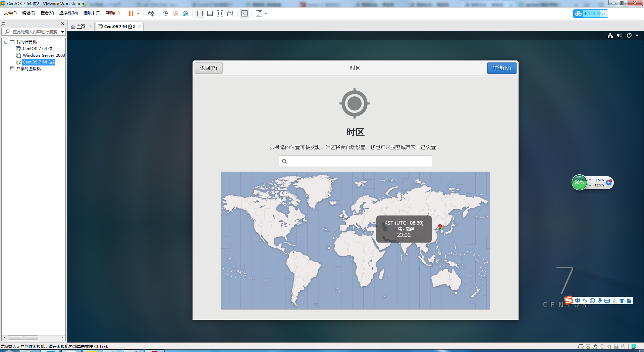Click the printer device status icon
Viewport: 644px width, 352px height.
pos(602,346)
